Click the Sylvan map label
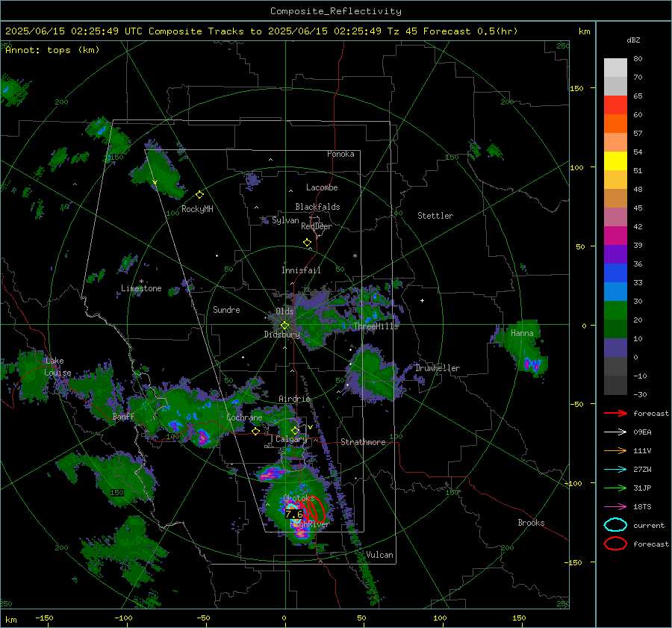 point(285,220)
